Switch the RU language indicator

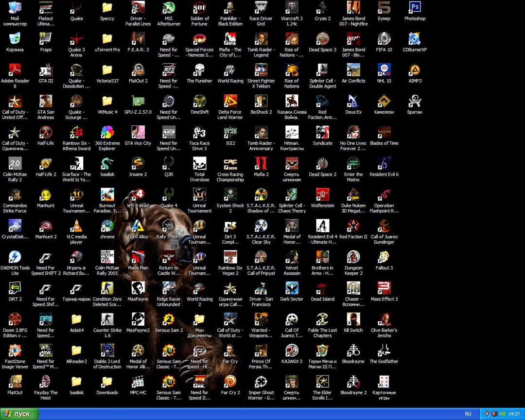pyautogui.click(x=468, y=414)
